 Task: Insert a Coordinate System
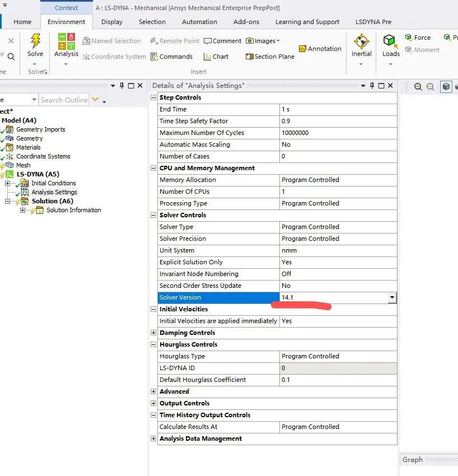coord(114,57)
